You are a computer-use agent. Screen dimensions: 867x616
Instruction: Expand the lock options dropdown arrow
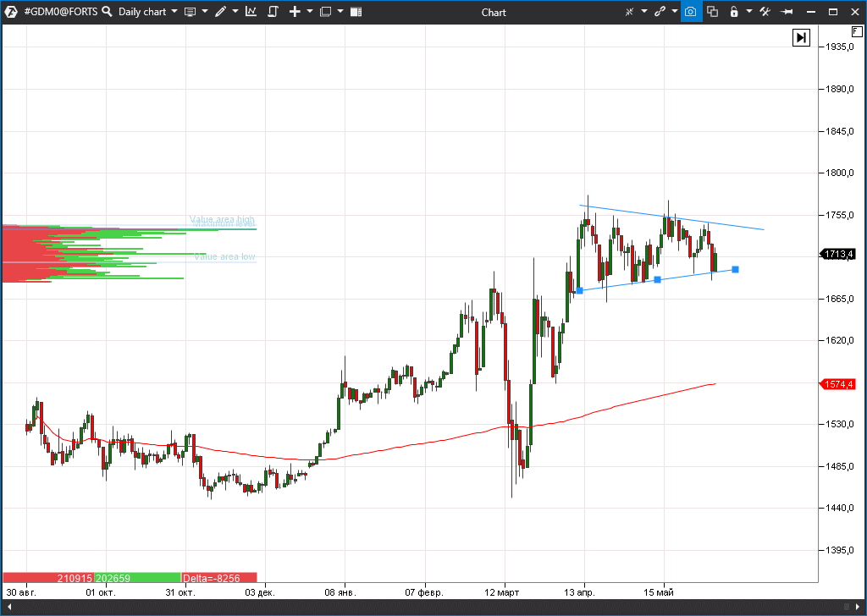point(748,12)
